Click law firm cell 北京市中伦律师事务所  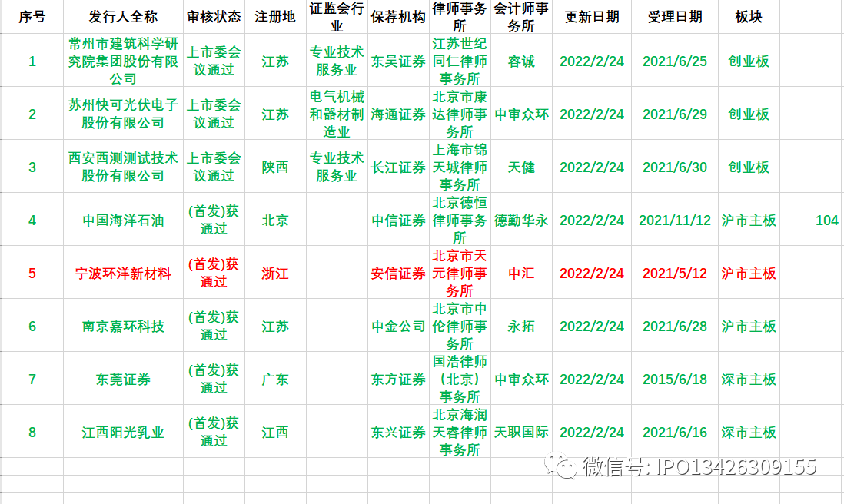point(460,326)
